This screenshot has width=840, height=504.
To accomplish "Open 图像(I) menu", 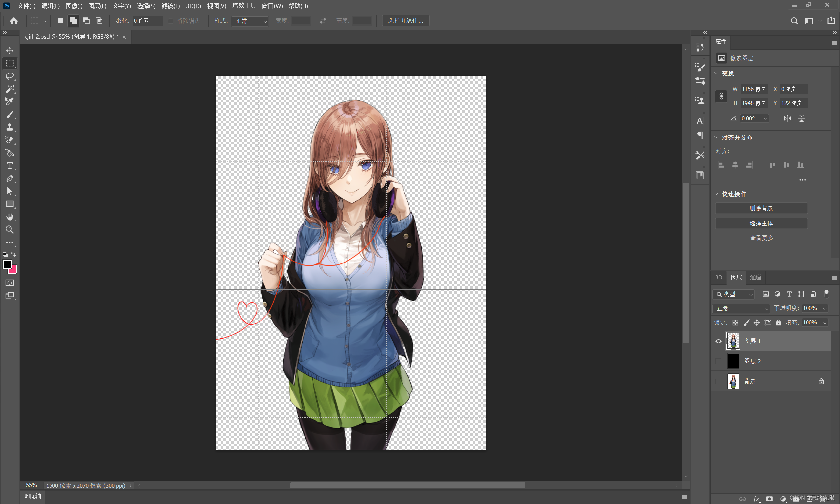I will coord(74,6).
